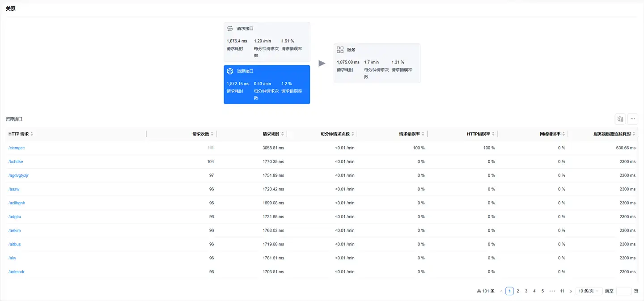
Task: Sort by HTTP错误率 column sort icon
Action: pos(493,134)
